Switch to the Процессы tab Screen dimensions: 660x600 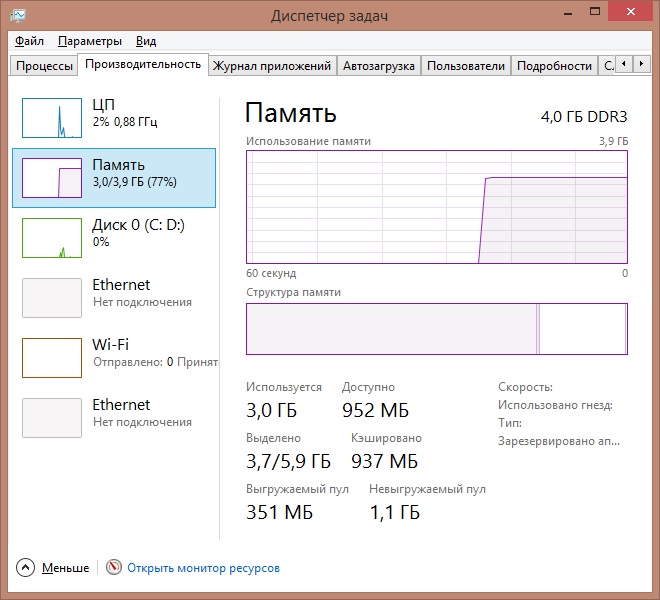pyautogui.click(x=43, y=66)
